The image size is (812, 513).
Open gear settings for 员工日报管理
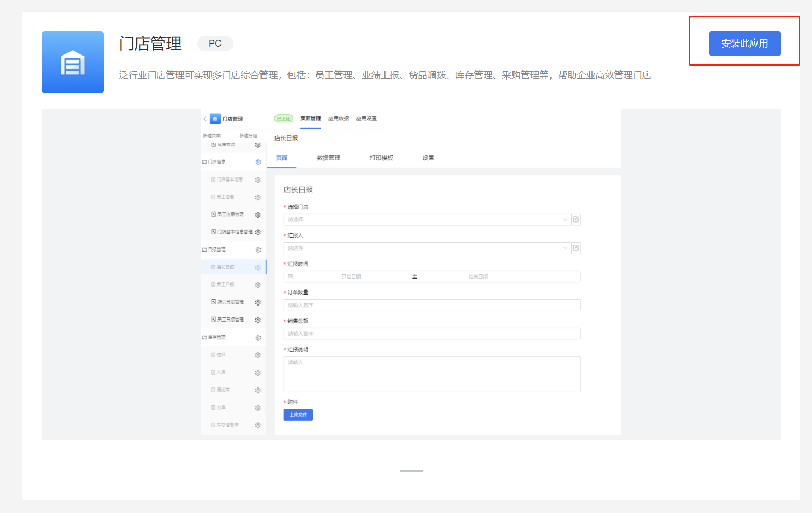(x=258, y=320)
